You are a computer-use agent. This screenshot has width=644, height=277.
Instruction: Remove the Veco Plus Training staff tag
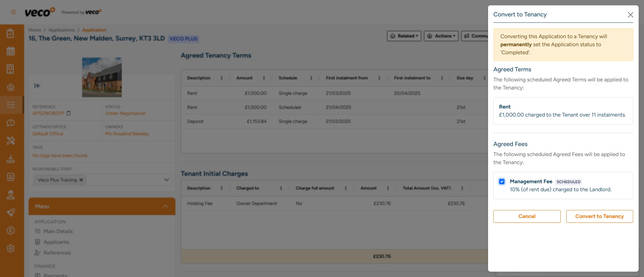click(81, 180)
